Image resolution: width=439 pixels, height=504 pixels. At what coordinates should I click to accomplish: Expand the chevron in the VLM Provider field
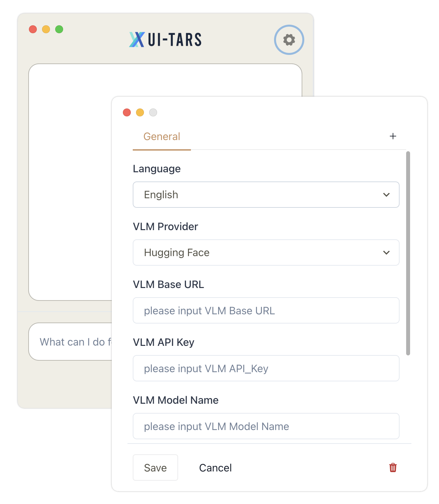(386, 252)
